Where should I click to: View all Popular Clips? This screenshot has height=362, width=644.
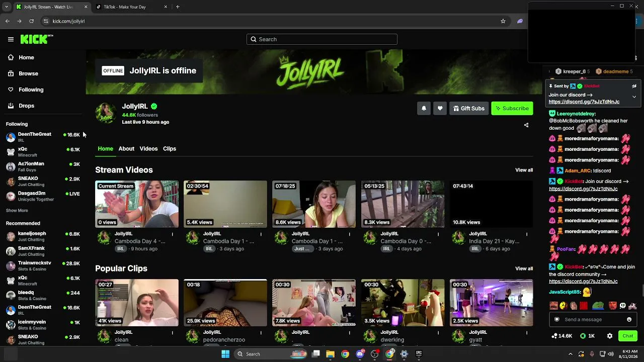[524, 268]
